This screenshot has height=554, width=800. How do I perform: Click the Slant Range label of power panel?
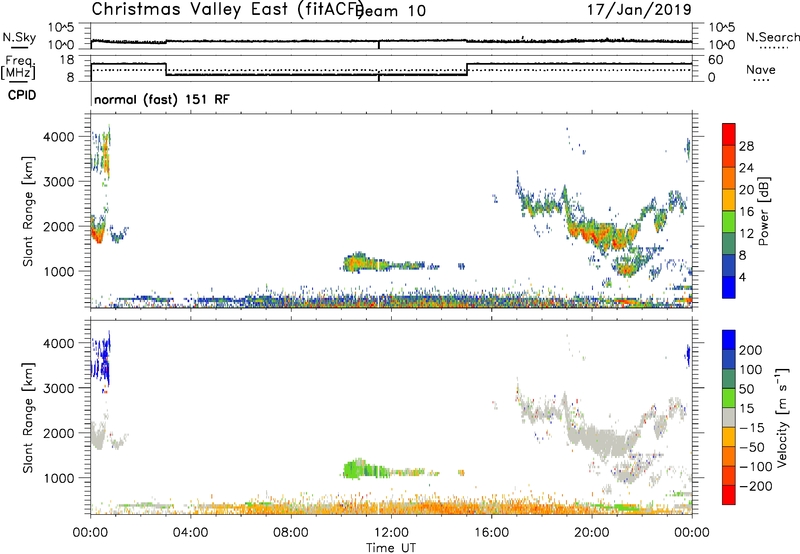(28, 211)
